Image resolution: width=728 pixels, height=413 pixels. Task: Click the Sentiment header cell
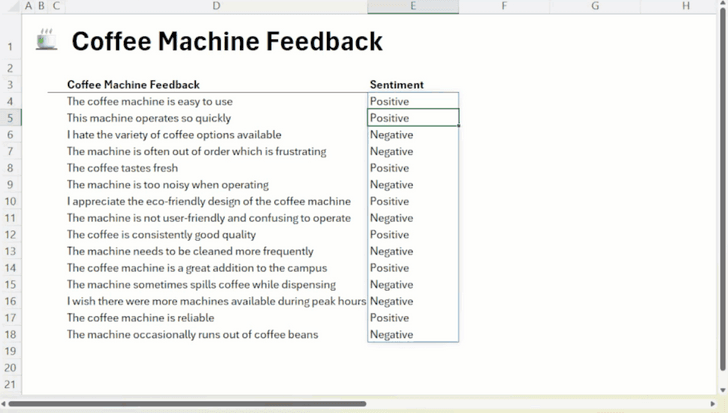[x=397, y=85]
